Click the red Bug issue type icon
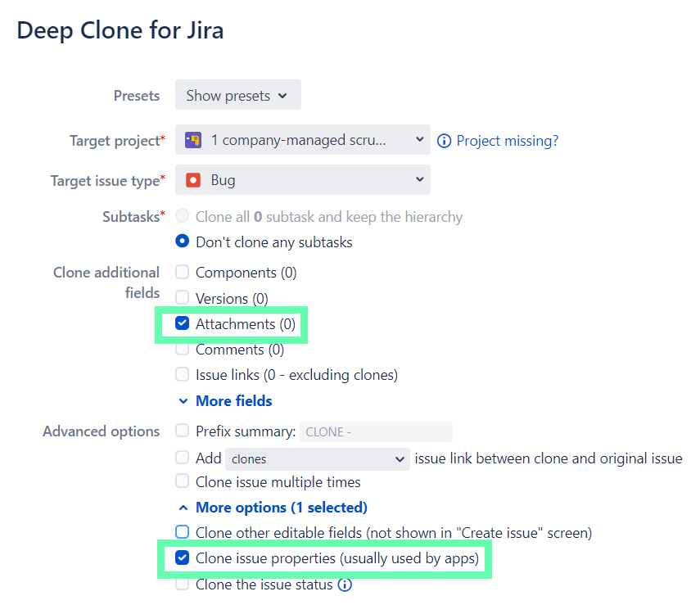The height and width of the screenshot is (605, 700). click(196, 179)
